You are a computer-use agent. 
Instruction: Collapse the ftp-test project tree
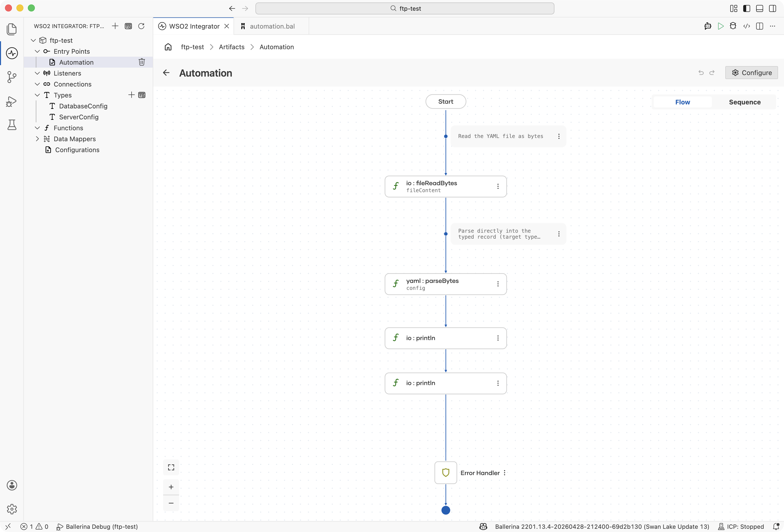(33, 41)
